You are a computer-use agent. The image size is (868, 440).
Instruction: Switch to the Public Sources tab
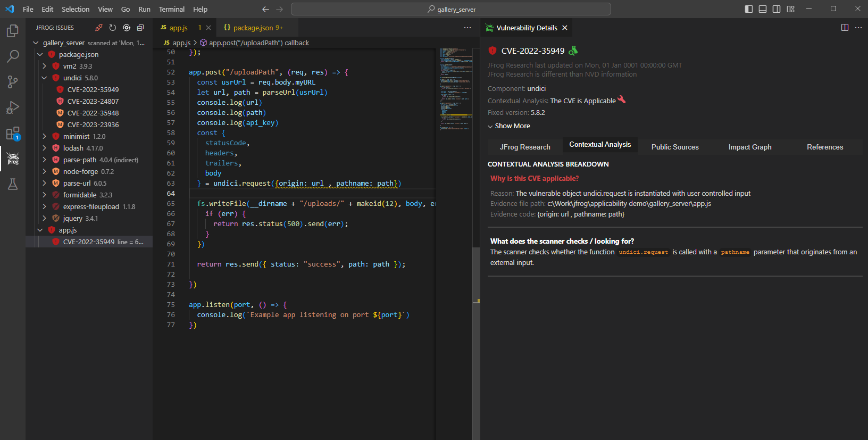tap(675, 147)
